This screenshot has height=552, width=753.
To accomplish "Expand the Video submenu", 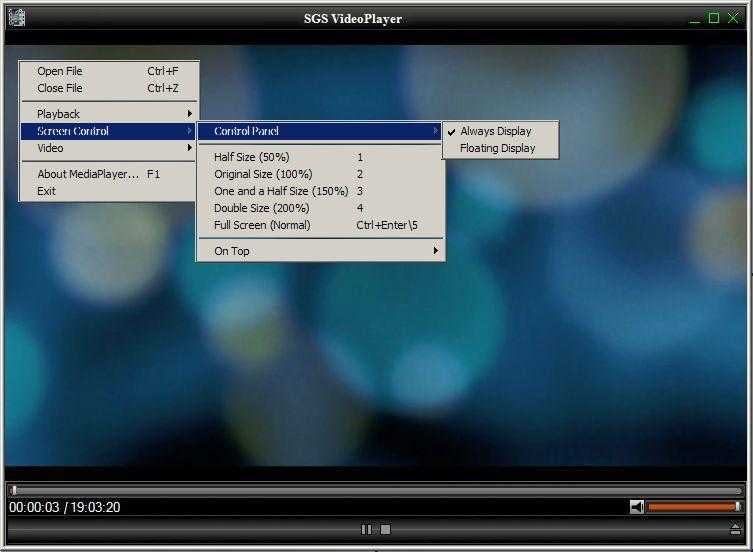I will pyautogui.click(x=109, y=148).
